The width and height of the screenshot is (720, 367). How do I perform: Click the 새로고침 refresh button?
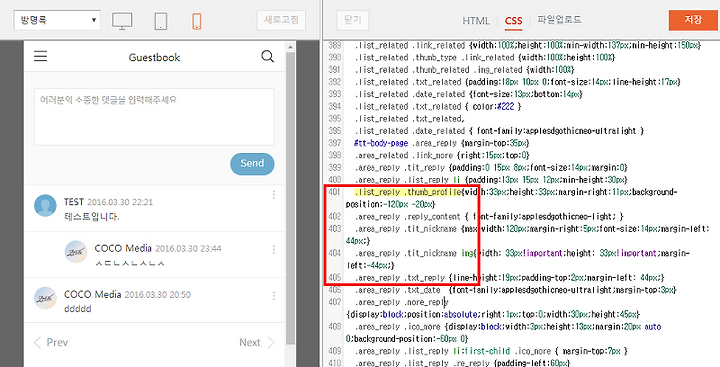point(281,20)
